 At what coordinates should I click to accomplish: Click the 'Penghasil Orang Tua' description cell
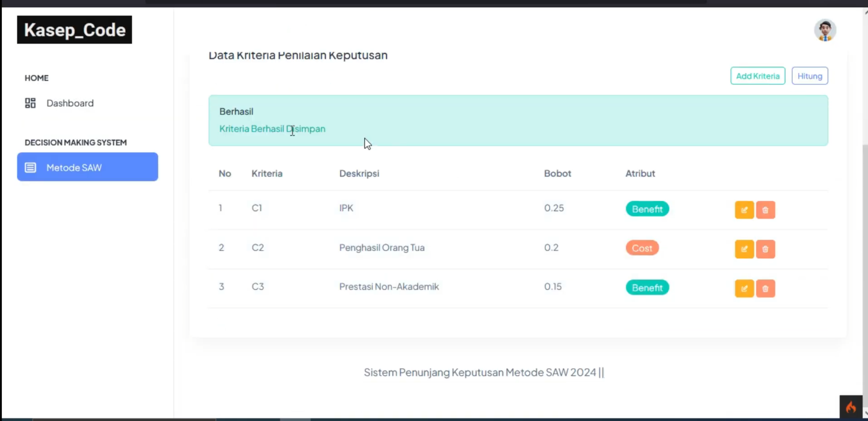382,247
